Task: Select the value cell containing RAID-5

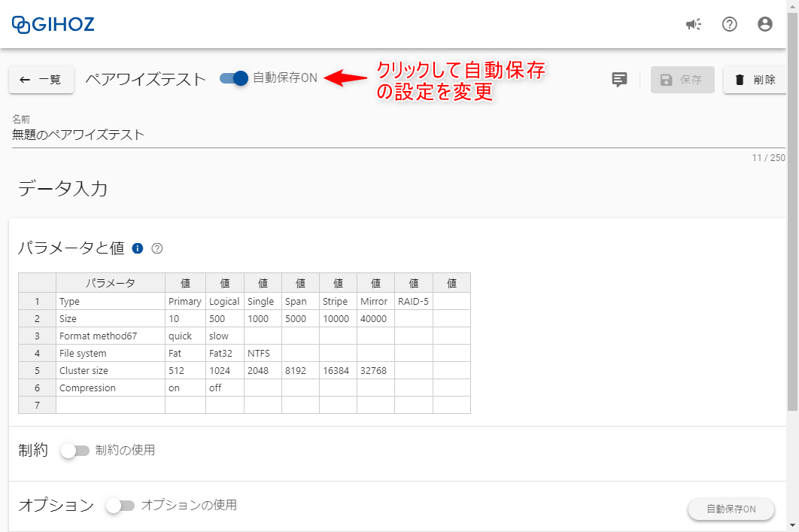Action: coord(413,301)
